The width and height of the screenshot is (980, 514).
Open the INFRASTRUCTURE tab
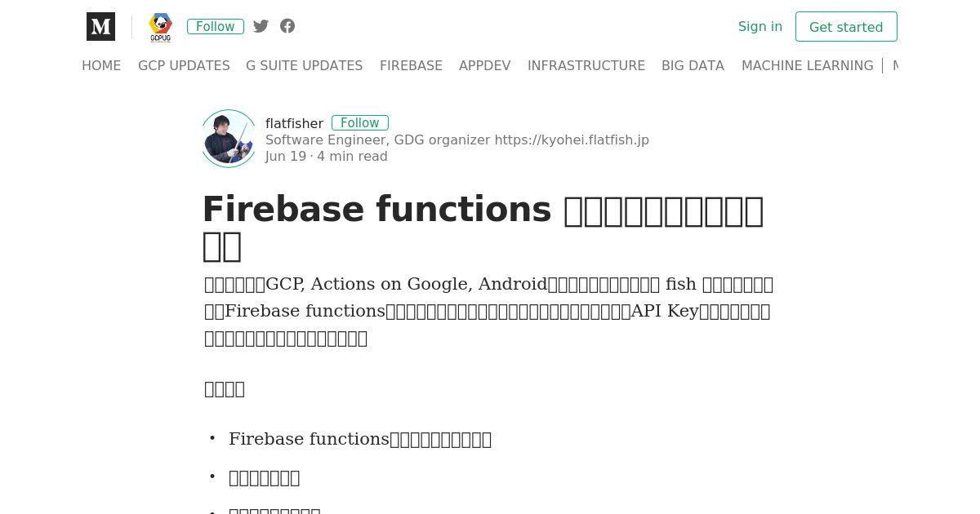click(586, 65)
